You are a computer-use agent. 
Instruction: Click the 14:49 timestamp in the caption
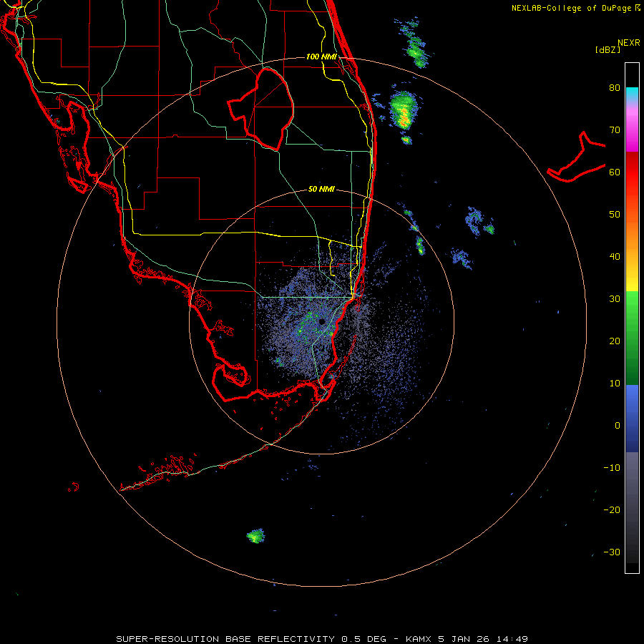click(x=512, y=639)
